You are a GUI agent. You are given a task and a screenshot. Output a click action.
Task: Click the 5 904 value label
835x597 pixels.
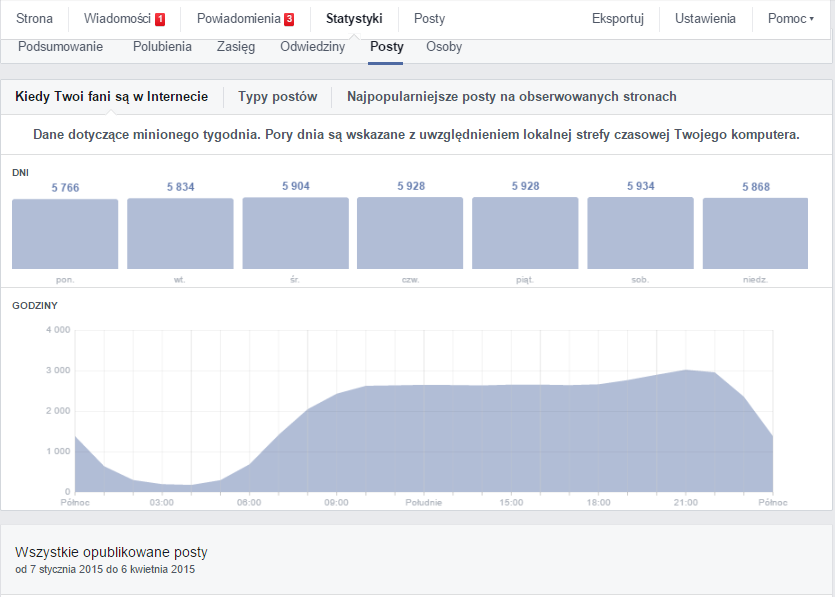(x=296, y=186)
